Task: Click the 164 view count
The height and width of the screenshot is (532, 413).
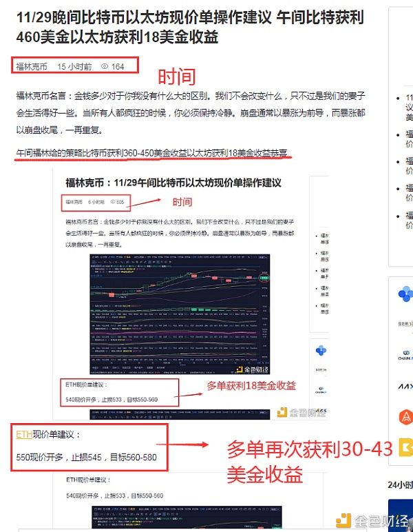Action: 118,66
